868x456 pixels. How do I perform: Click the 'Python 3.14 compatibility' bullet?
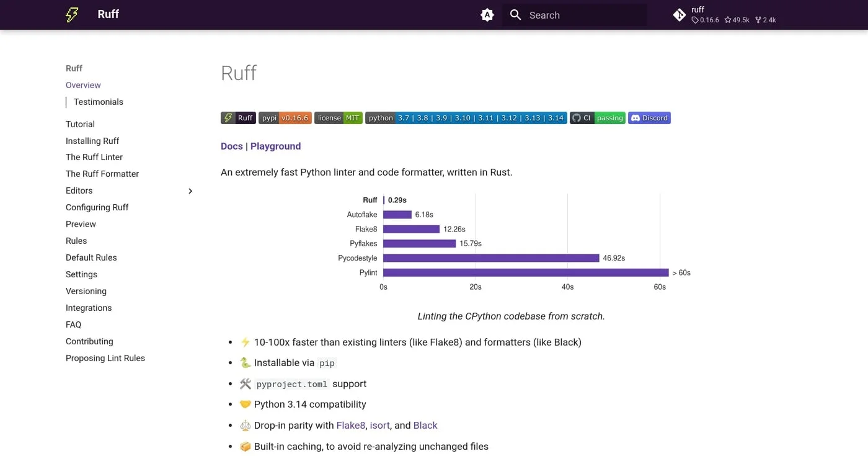click(x=310, y=405)
